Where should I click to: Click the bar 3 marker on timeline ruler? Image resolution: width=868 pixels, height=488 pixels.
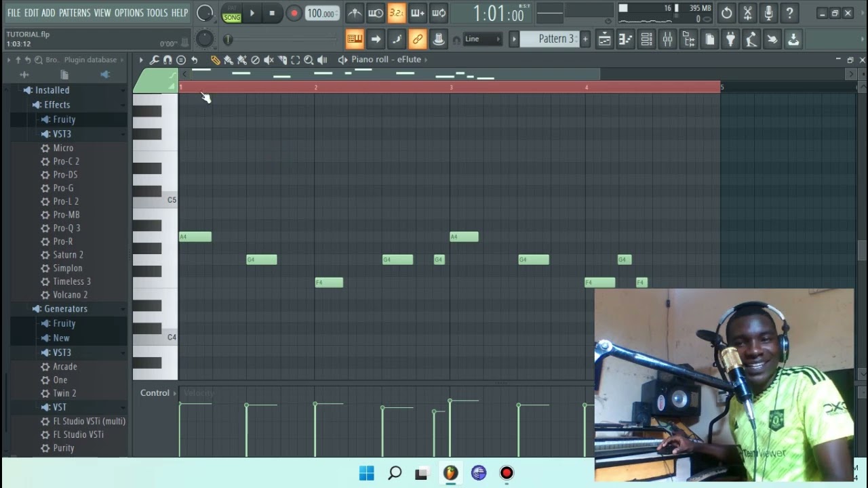[451, 87]
